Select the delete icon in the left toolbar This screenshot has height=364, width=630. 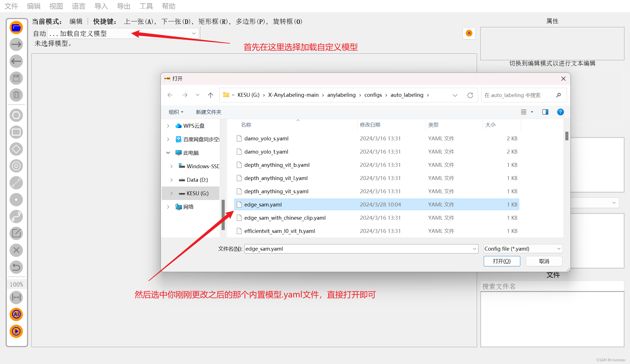[16, 95]
